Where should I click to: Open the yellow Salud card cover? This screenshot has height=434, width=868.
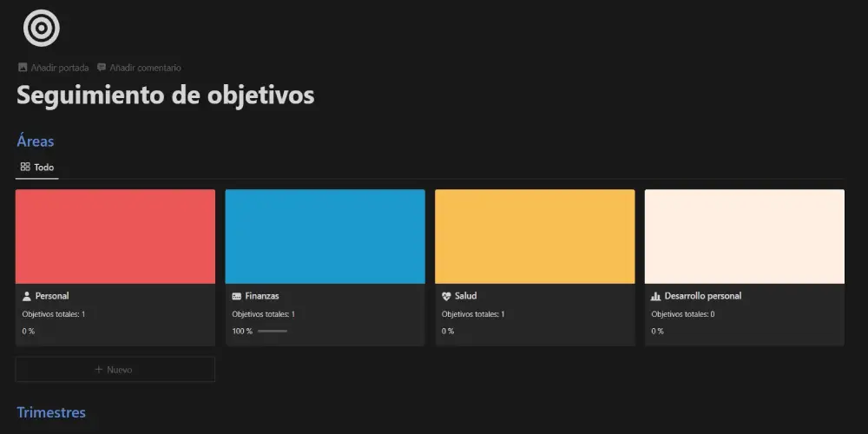tap(535, 236)
